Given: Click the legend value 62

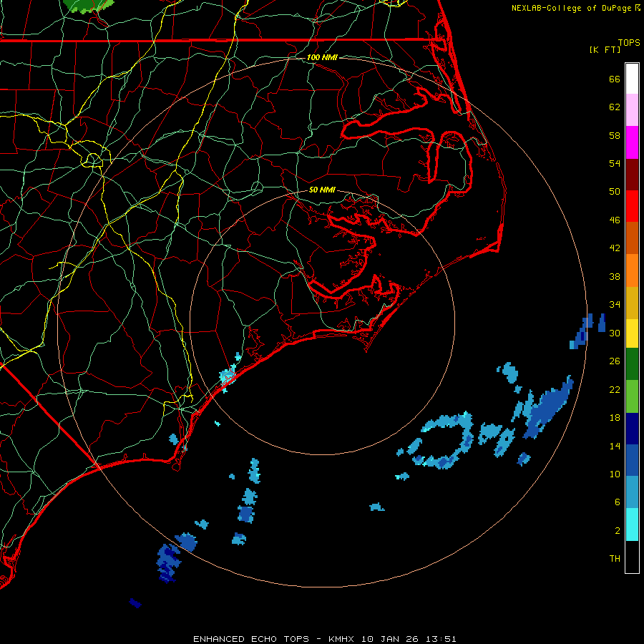Looking at the screenshot, I should 615,107.
